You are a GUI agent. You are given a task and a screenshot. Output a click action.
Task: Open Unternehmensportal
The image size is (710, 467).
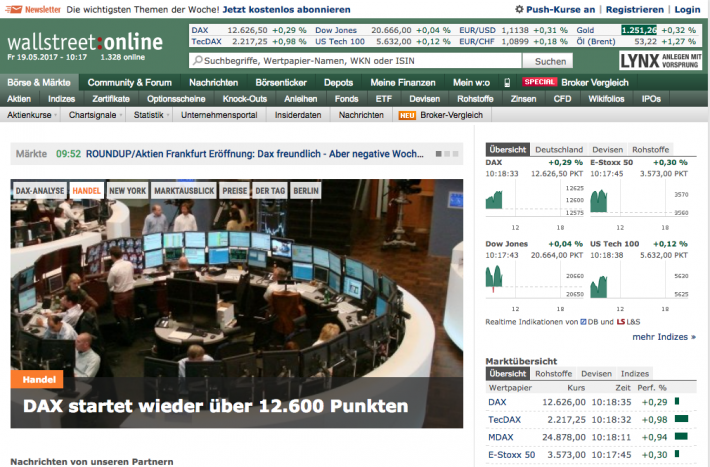[x=219, y=115]
